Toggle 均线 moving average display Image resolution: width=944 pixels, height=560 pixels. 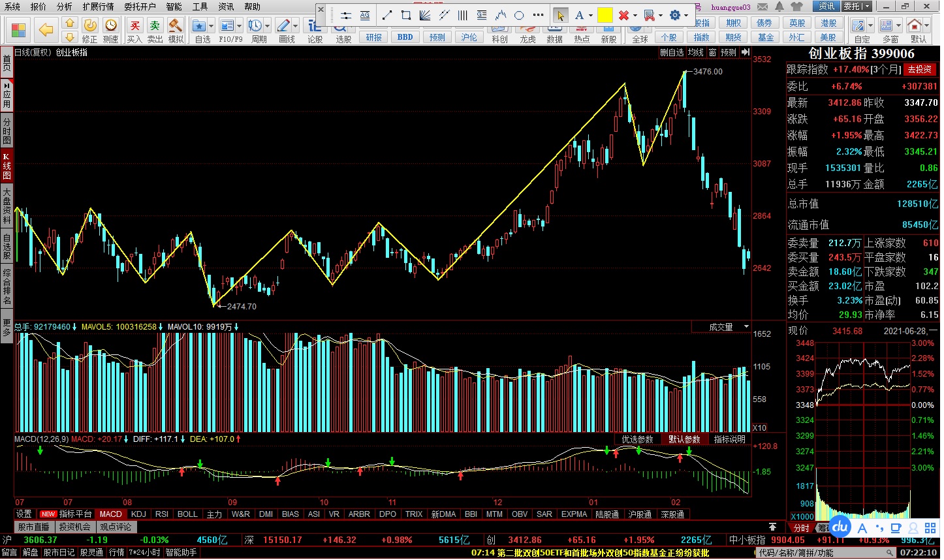[696, 52]
